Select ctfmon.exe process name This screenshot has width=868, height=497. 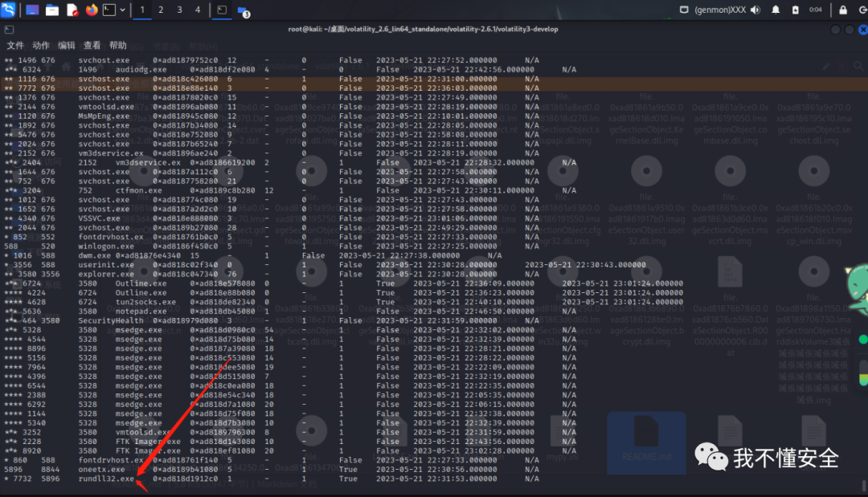pyautogui.click(x=138, y=190)
